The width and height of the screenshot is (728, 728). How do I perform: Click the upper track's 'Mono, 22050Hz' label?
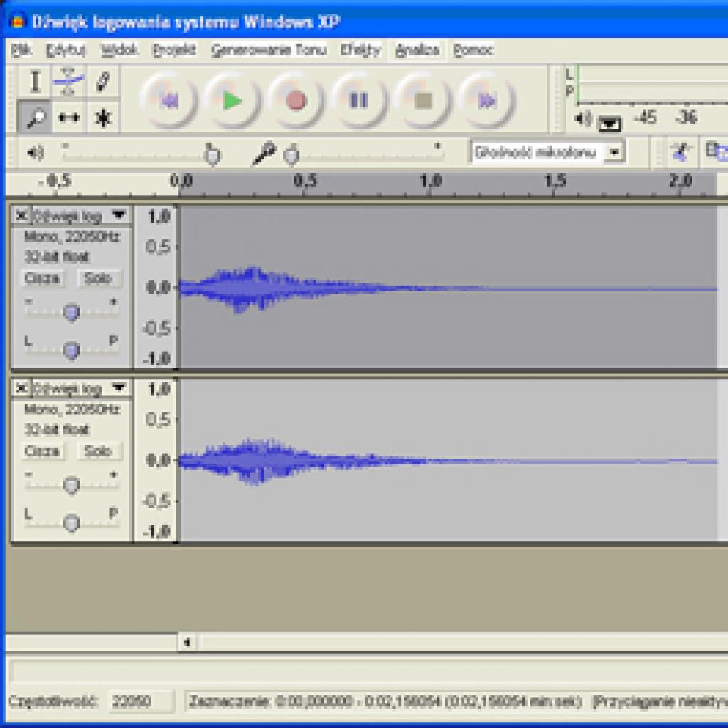point(72,237)
